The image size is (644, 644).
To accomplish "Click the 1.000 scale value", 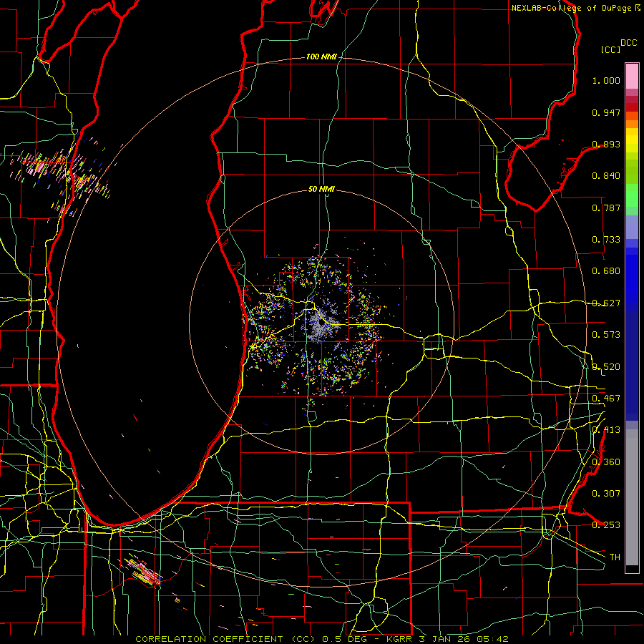I will tap(606, 80).
